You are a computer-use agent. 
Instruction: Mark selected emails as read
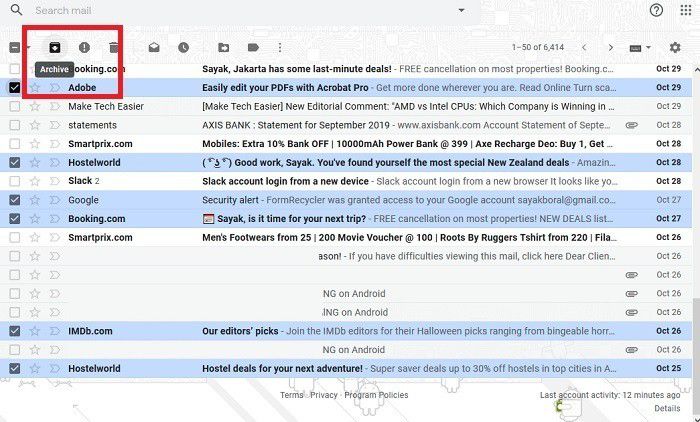[154, 47]
